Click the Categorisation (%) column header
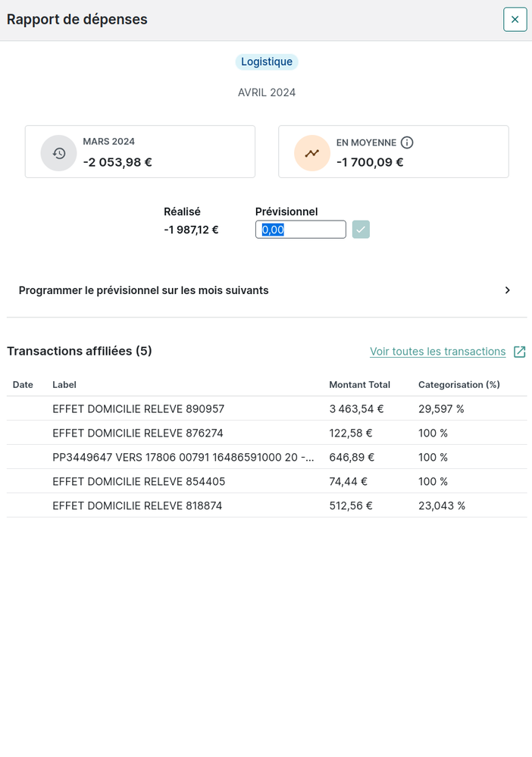Image resolution: width=532 pixels, height=757 pixels. coord(458,385)
